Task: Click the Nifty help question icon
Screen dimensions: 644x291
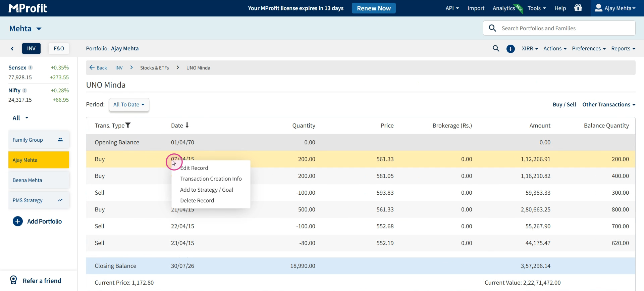Action: (x=25, y=91)
